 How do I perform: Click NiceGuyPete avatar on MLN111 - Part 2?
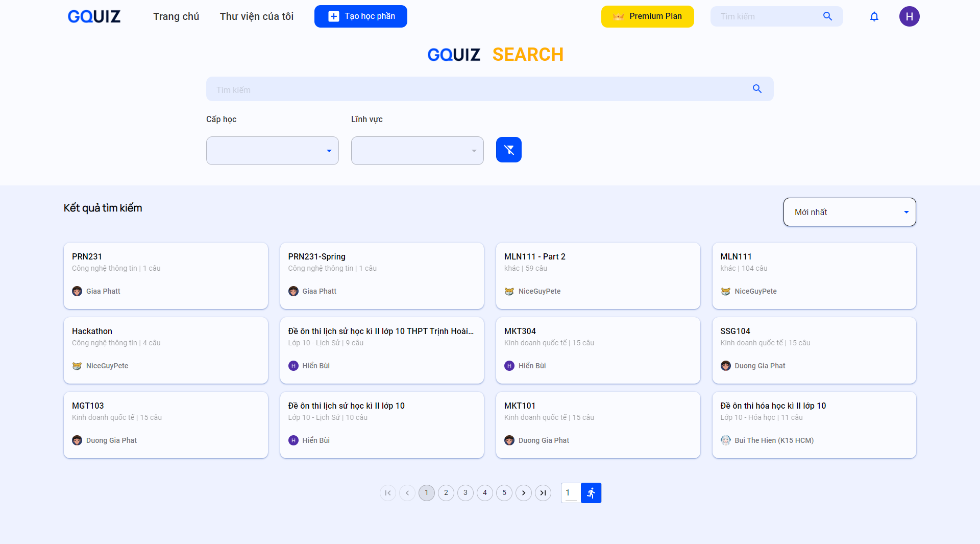[x=509, y=291]
